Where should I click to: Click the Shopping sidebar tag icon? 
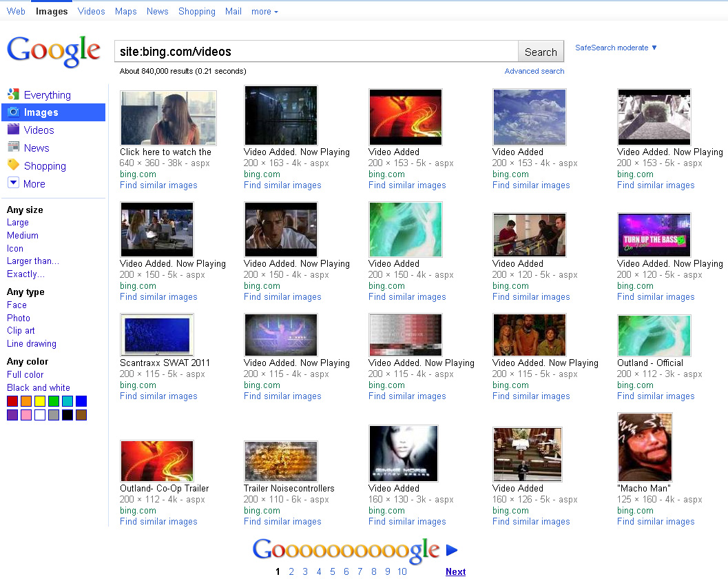click(13, 165)
